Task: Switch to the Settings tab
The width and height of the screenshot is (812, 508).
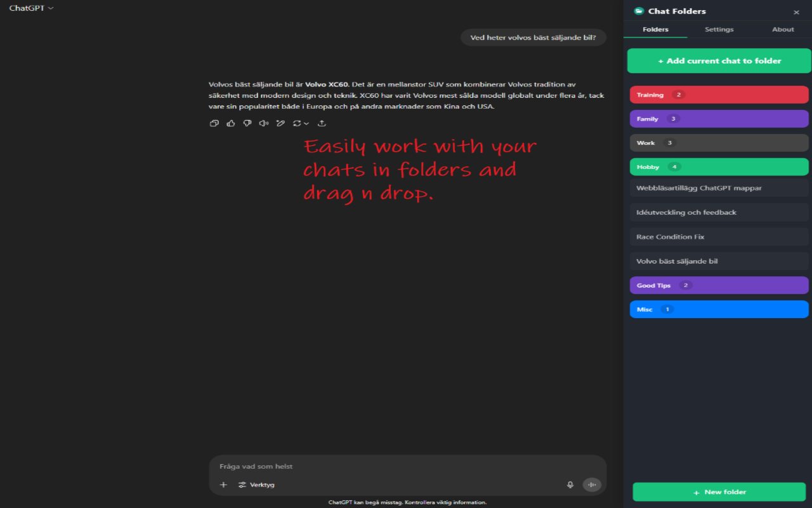Action: point(719,29)
